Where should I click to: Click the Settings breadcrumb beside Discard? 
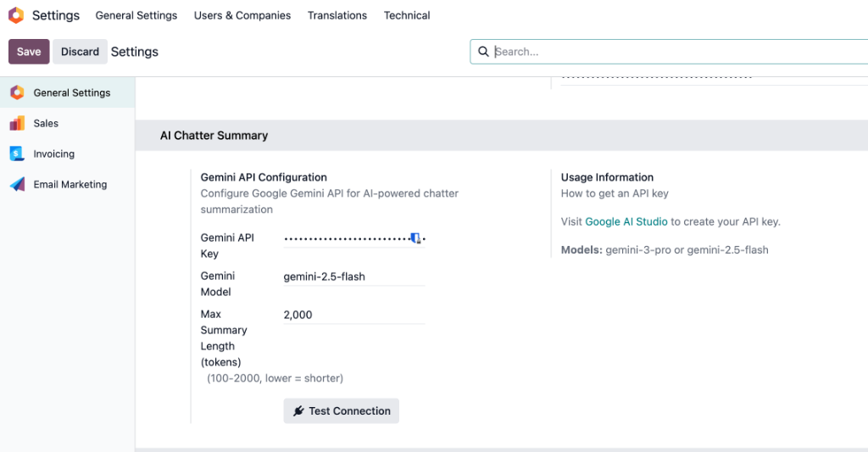click(x=135, y=52)
